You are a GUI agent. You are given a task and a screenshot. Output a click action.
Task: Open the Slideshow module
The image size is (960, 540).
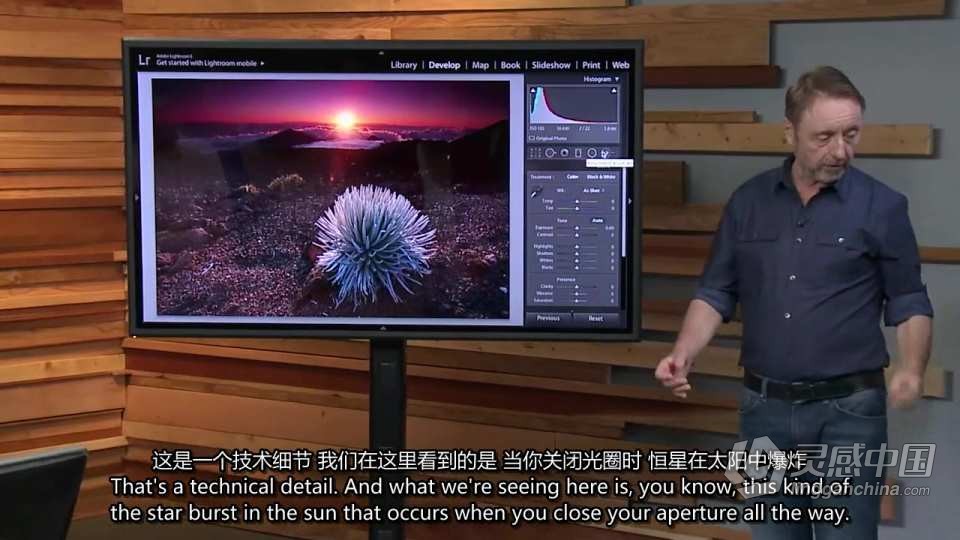(x=550, y=65)
